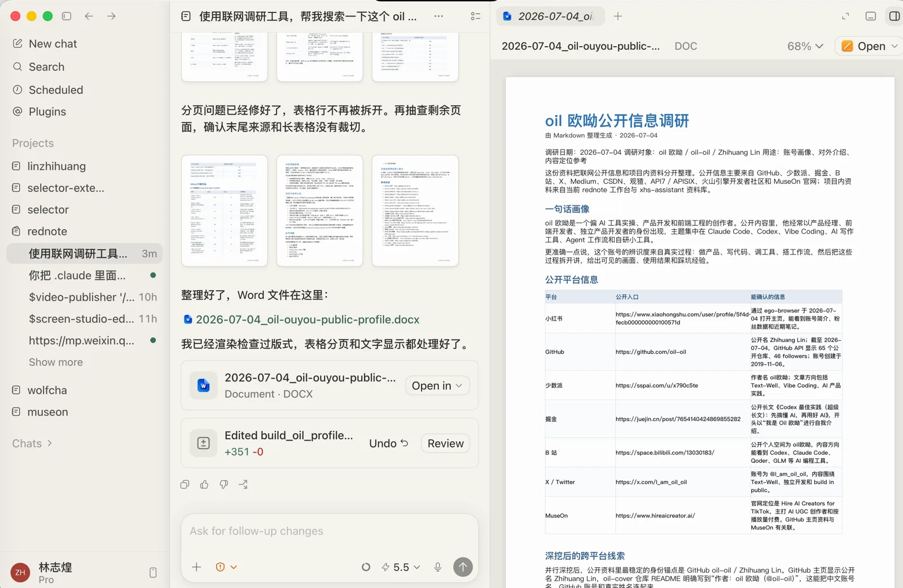Click the Edited build_oil_profile file diff icon
The image size is (903, 588).
tap(204, 444)
